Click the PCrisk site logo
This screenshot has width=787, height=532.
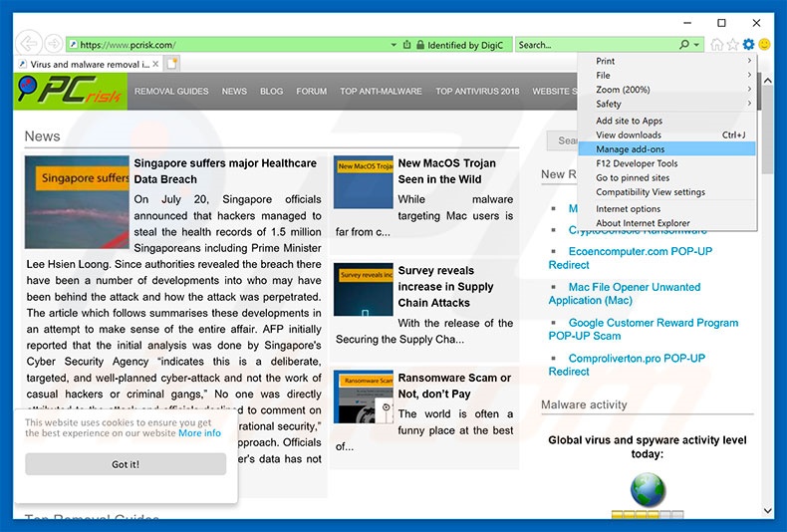70,91
